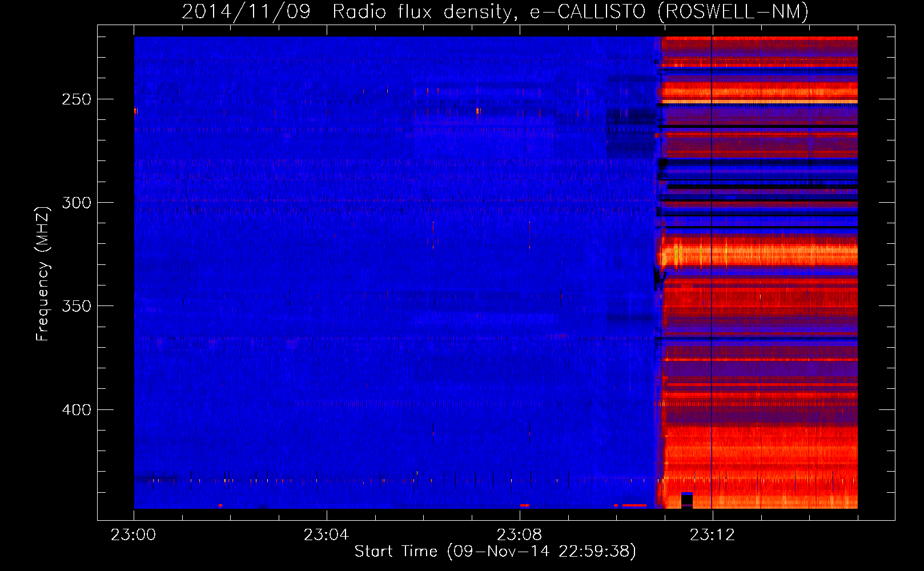This screenshot has width=924, height=571.
Task: Click the 23:12 time tick label
Action: [712, 535]
